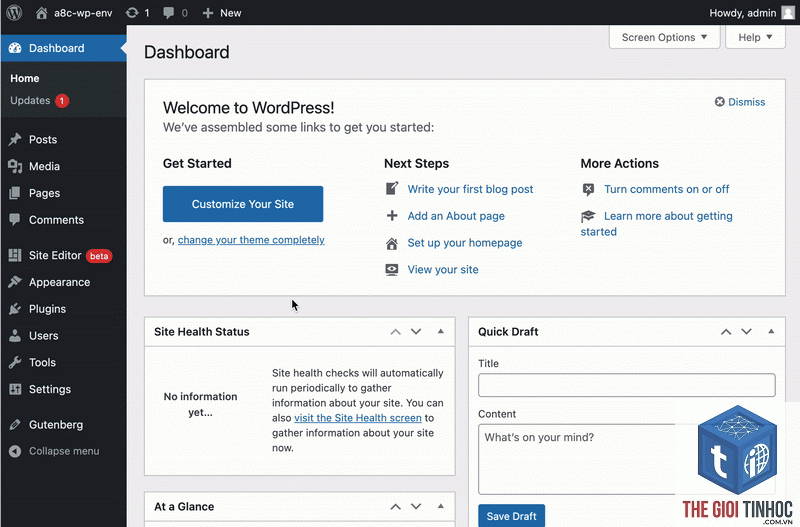The width and height of the screenshot is (800, 527).
Task: Collapse the Site Health Status widget
Action: point(441,332)
